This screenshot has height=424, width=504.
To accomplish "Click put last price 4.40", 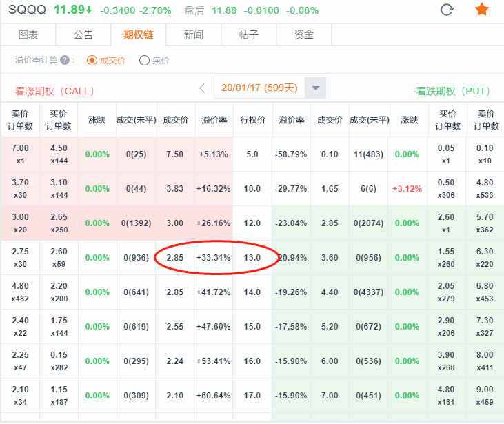I will tap(330, 292).
